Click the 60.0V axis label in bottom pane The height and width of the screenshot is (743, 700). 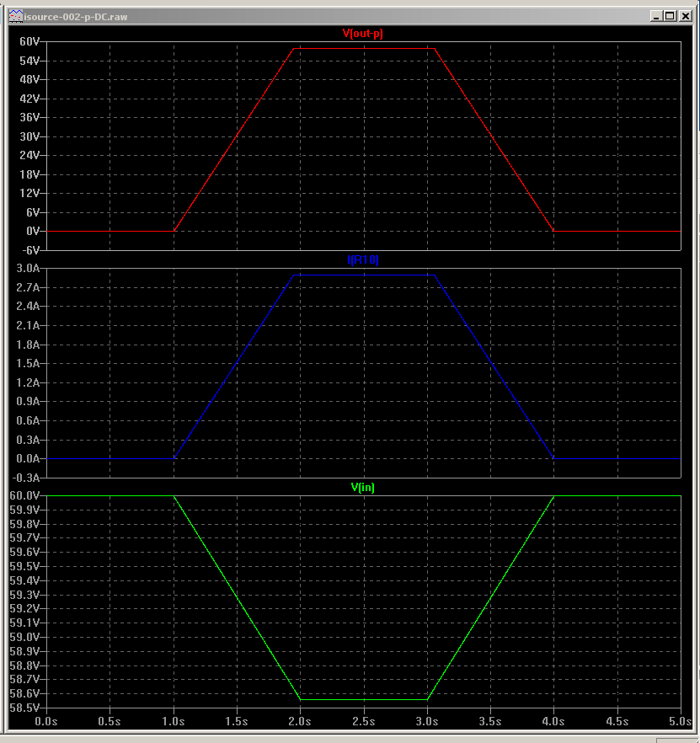point(24,495)
